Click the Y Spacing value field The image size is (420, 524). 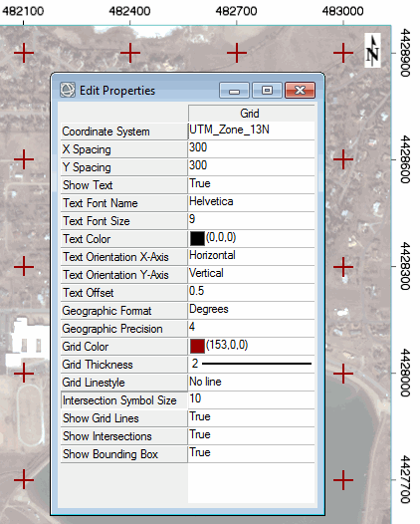click(x=252, y=166)
